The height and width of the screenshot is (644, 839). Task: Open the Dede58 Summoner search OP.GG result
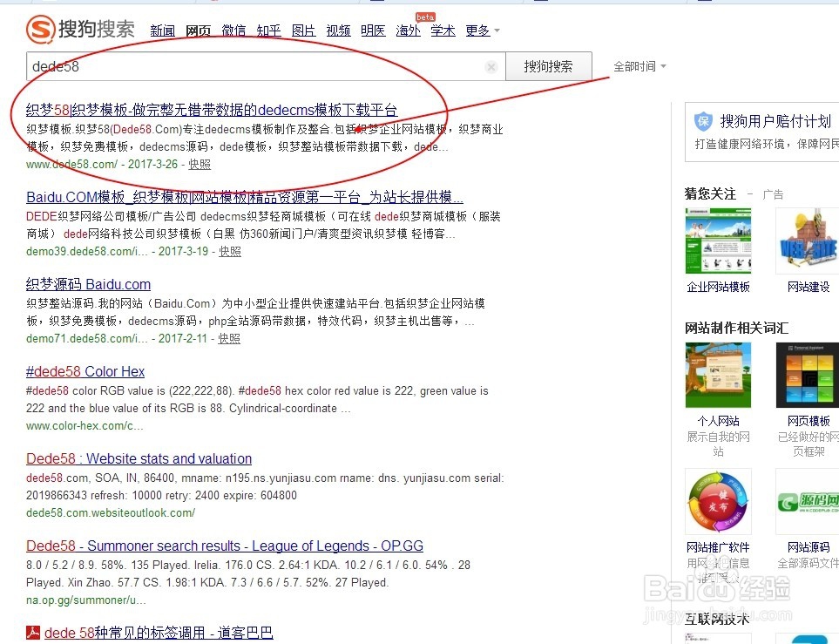click(225, 546)
